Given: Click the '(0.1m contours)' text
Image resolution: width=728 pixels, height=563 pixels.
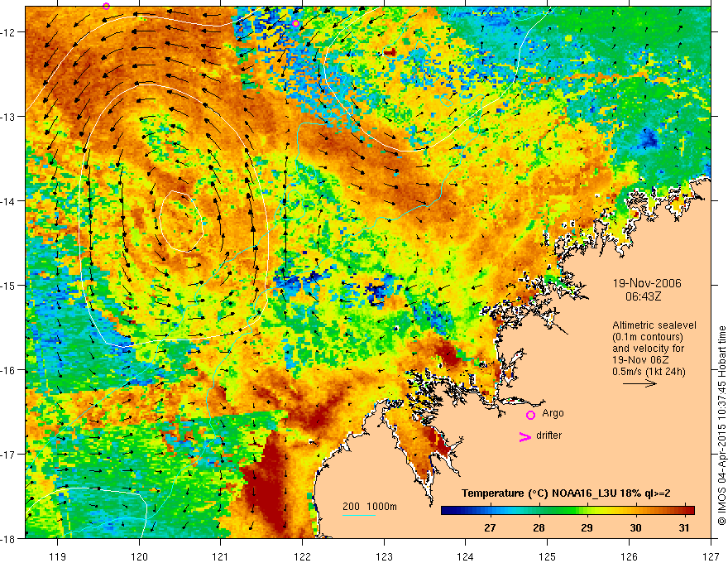Looking at the screenshot, I should pyautogui.click(x=648, y=337).
